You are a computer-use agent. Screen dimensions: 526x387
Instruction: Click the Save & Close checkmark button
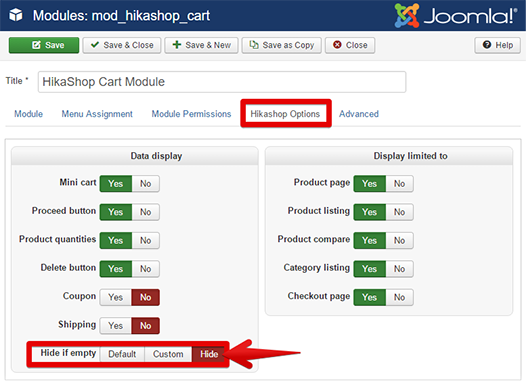click(x=122, y=45)
